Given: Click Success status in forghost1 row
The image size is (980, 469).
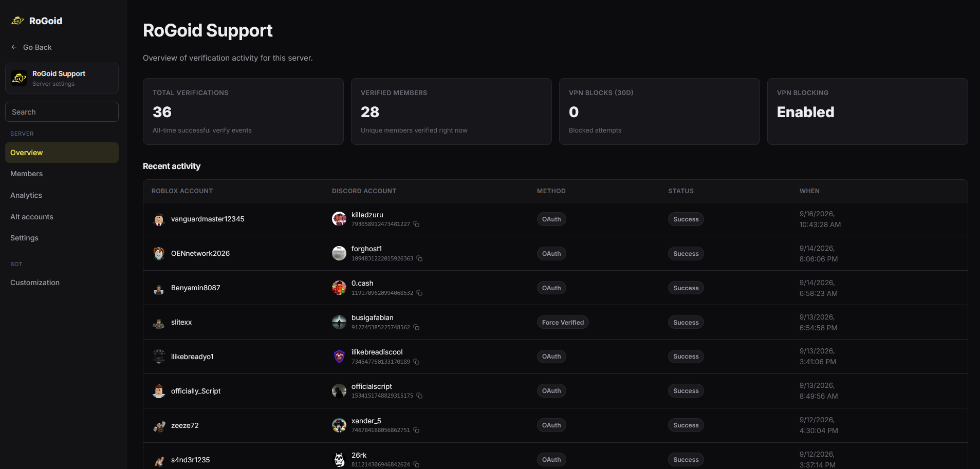Looking at the screenshot, I should point(686,254).
